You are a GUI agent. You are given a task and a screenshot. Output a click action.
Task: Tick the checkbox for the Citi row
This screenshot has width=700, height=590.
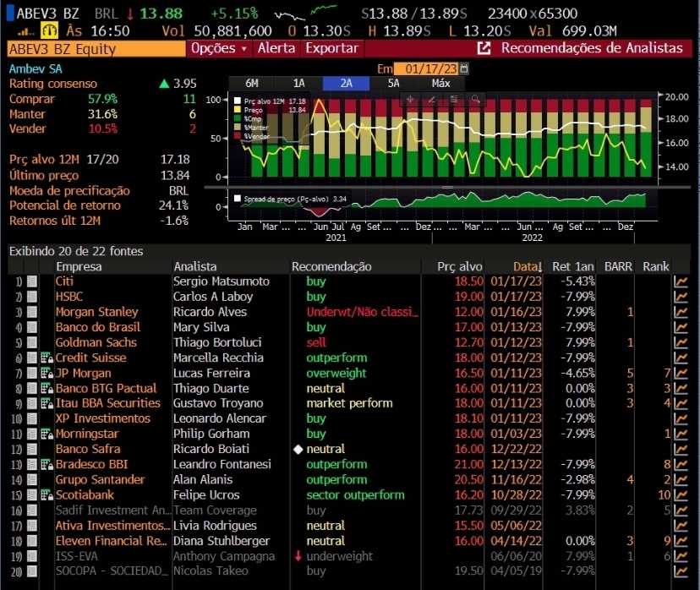[31, 281]
